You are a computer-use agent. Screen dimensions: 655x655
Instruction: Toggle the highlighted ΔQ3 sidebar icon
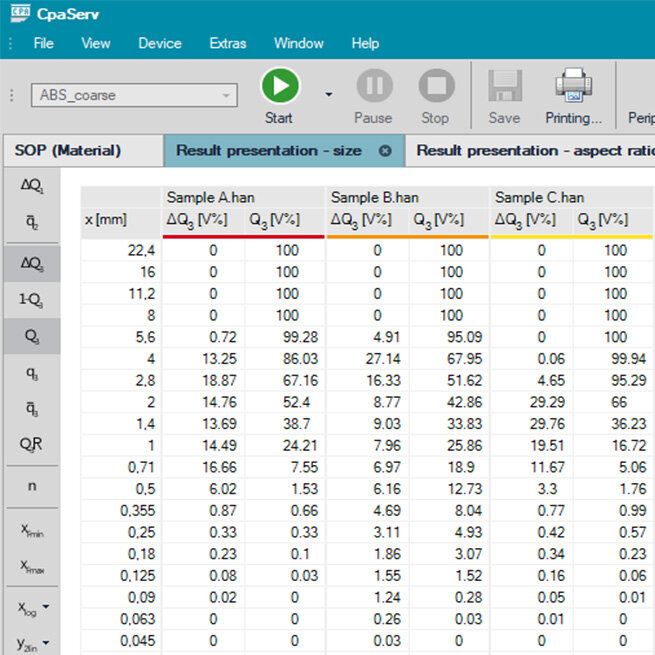click(x=32, y=264)
